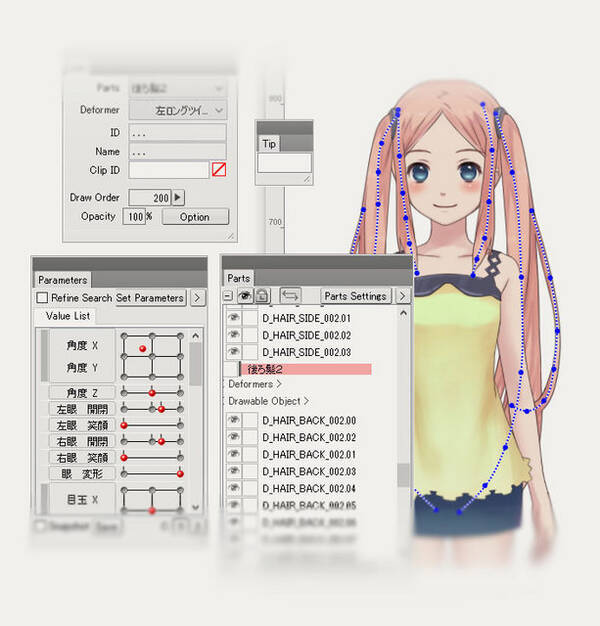Viewport: 600px width, 626px height.
Task: Select the D_HAIR_BACK_002.01 row
Action: pos(309,454)
